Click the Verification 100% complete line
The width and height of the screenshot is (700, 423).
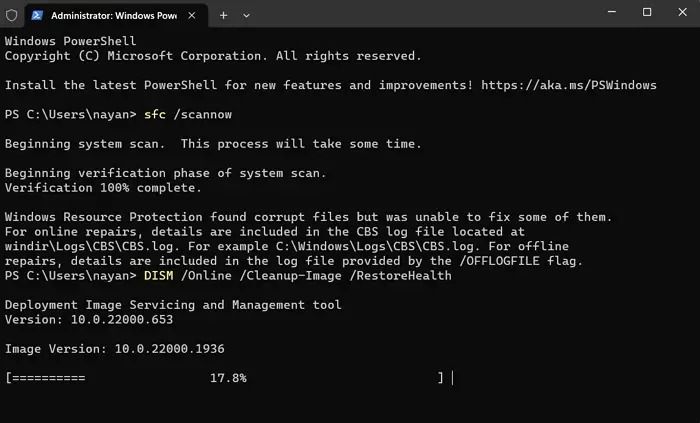tap(103, 187)
